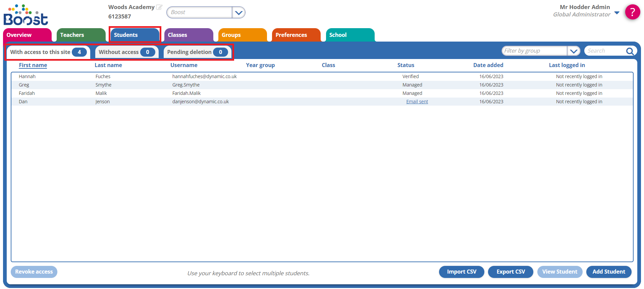The height and width of the screenshot is (289, 644).
Task: Open the Filter by group dropdown
Action: pos(574,51)
